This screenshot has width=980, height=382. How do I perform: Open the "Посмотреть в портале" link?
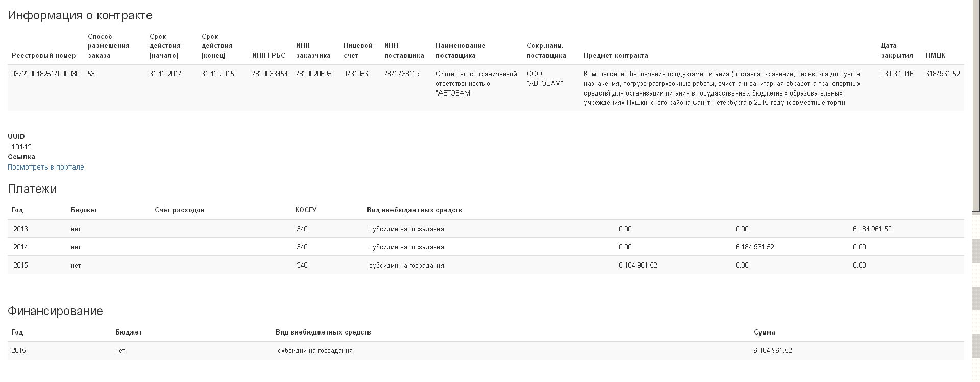click(45, 167)
